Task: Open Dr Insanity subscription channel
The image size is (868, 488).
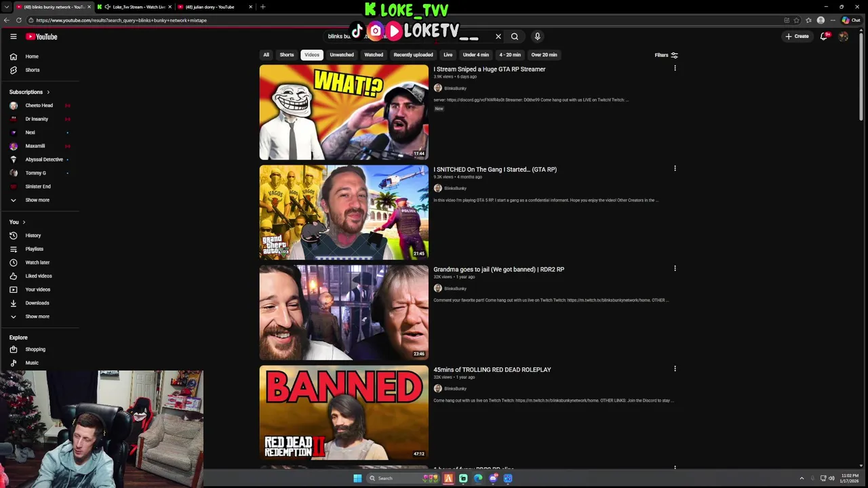Action: (40, 119)
